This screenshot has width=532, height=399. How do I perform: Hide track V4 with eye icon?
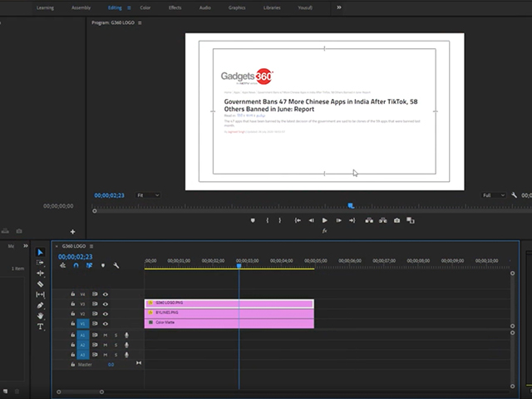coord(106,294)
